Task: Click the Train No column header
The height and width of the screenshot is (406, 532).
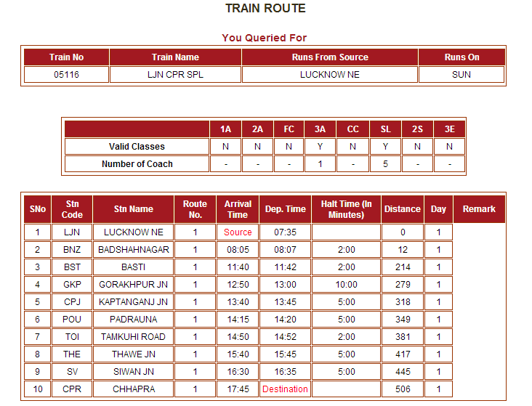Action: tap(67, 57)
